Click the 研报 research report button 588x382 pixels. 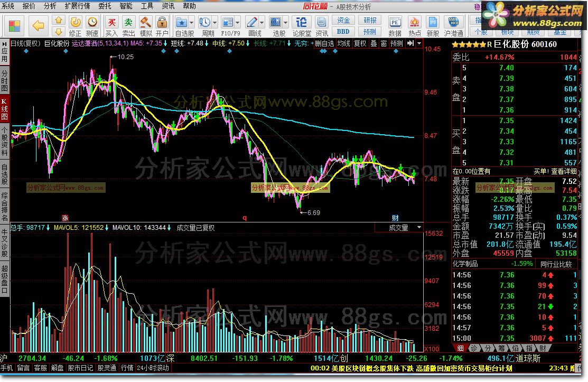(370, 20)
